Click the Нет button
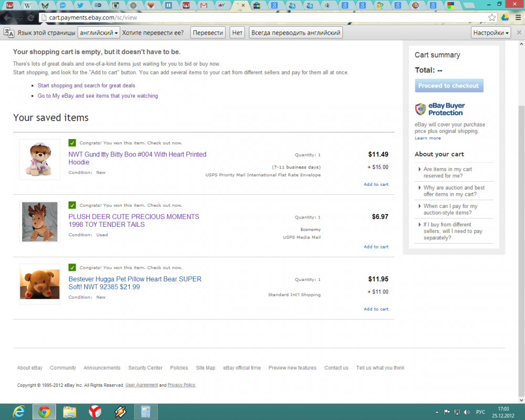 click(x=237, y=33)
